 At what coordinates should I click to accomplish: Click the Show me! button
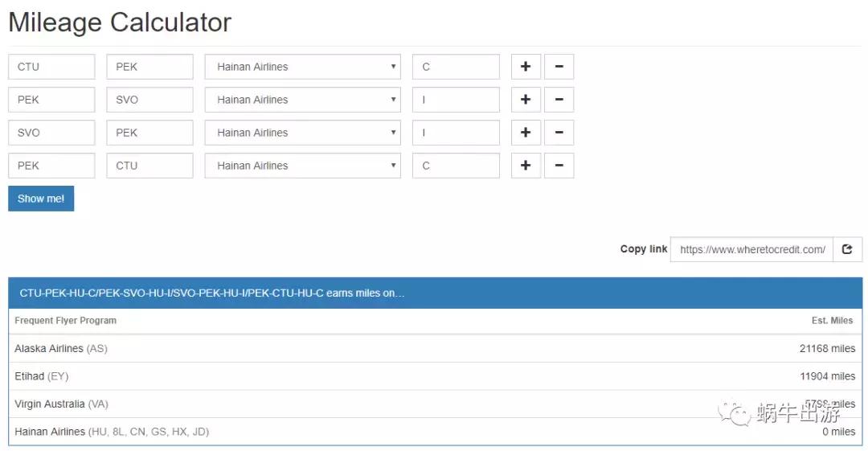41,199
